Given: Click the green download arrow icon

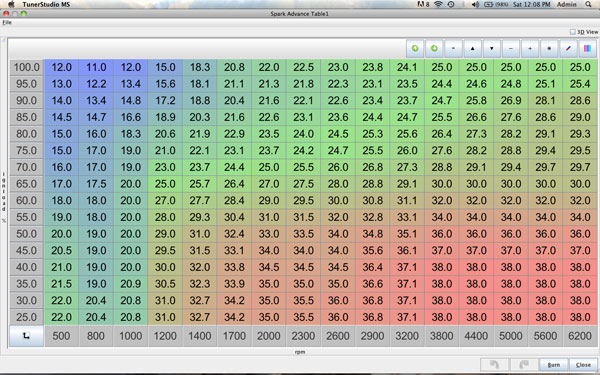Looking at the screenshot, I should [x=434, y=49].
